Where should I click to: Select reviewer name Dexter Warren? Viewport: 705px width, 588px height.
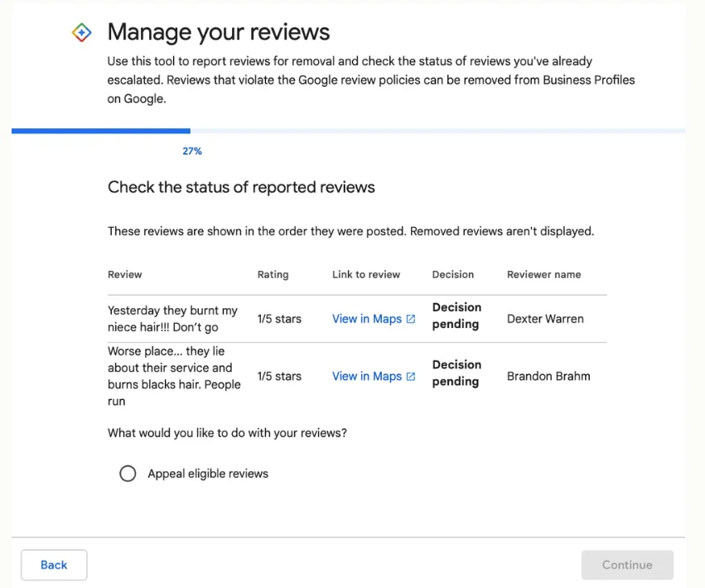[x=544, y=318]
